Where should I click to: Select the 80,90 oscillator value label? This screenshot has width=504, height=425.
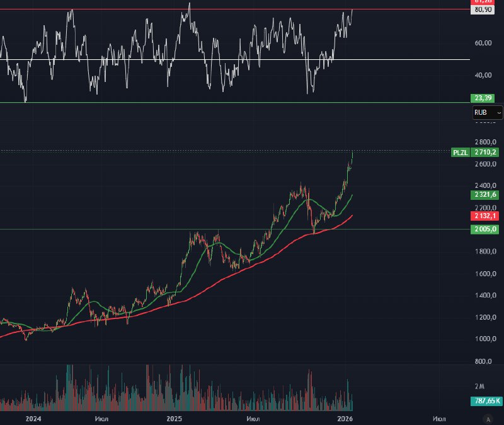point(483,10)
